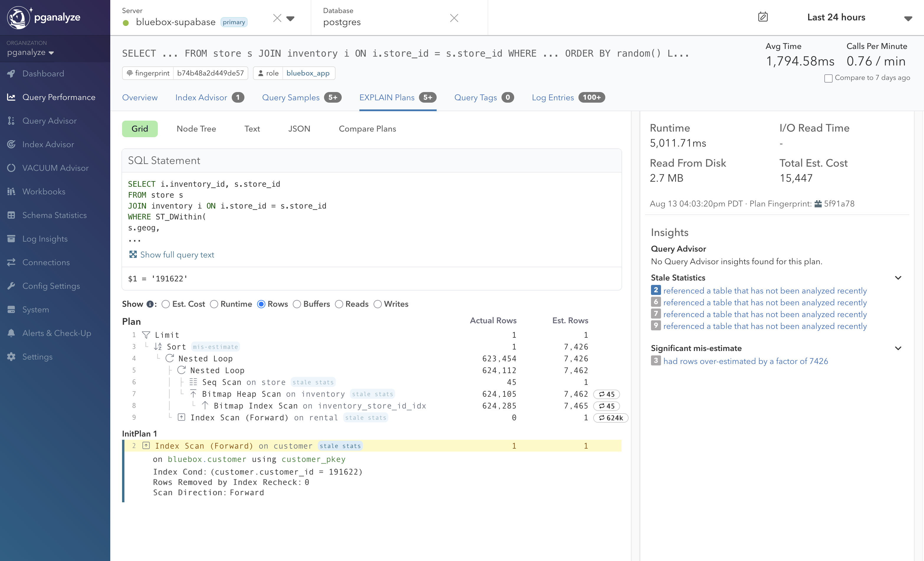Click stale statistics insight for node 9
This screenshot has height=561, width=924.
[764, 326]
